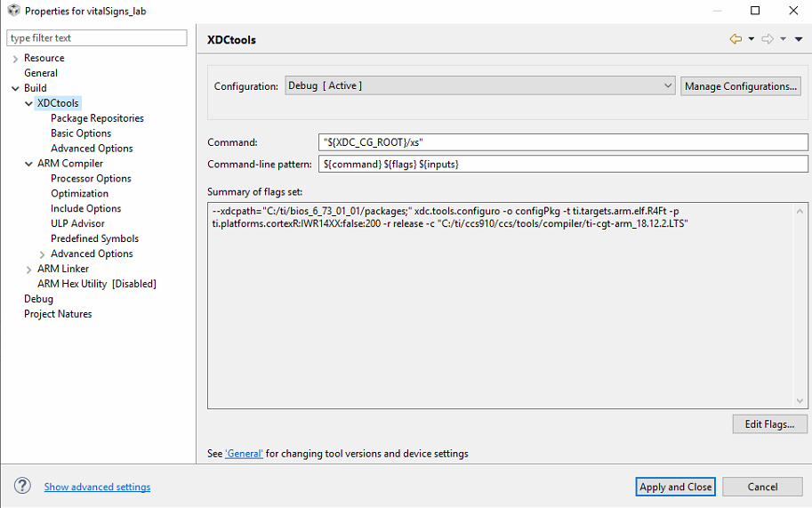Click the back navigation arrow icon
Screen dimensions: 812x508
click(x=736, y=39)
